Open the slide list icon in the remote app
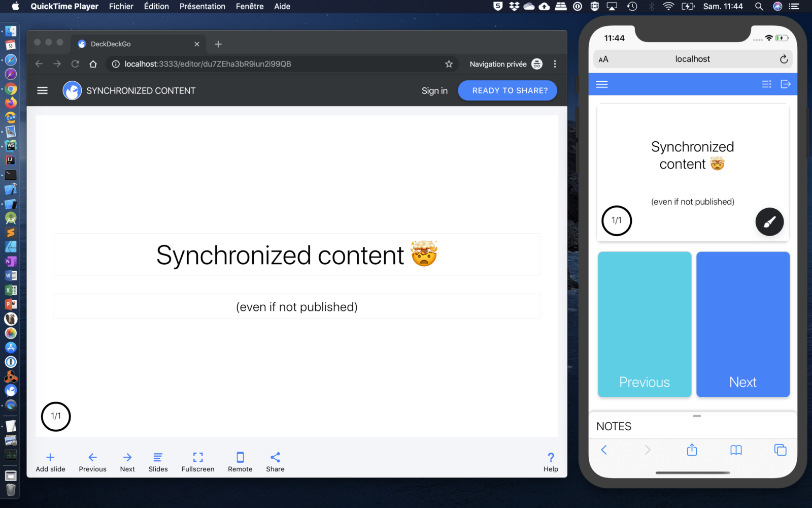812x508 pixels. point(766,84)
